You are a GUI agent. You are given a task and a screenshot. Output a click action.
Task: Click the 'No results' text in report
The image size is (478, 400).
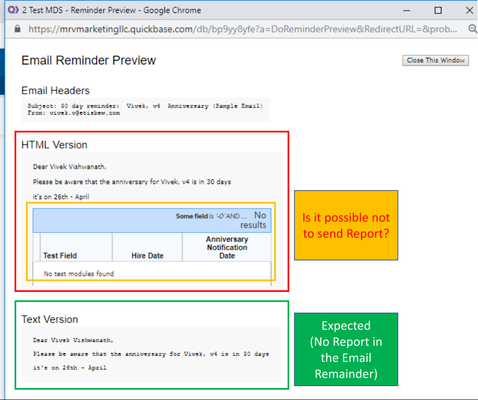pos(254,220)
